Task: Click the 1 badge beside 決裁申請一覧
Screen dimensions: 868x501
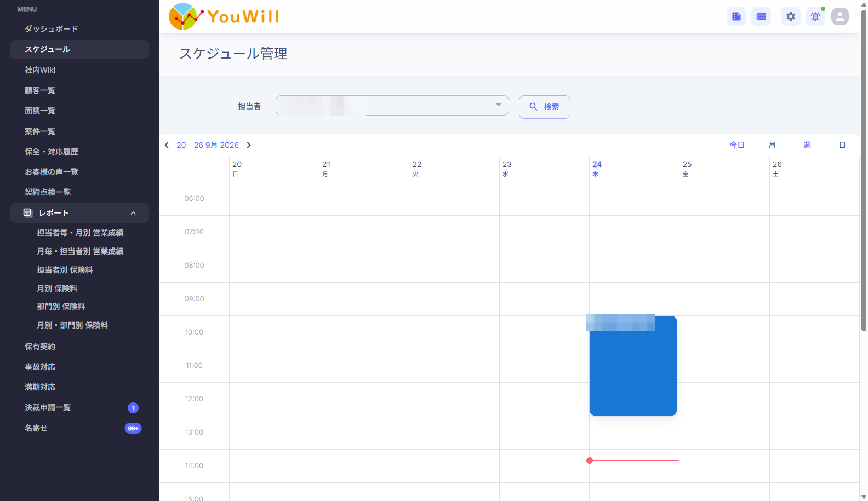Action: coord(133,408)
